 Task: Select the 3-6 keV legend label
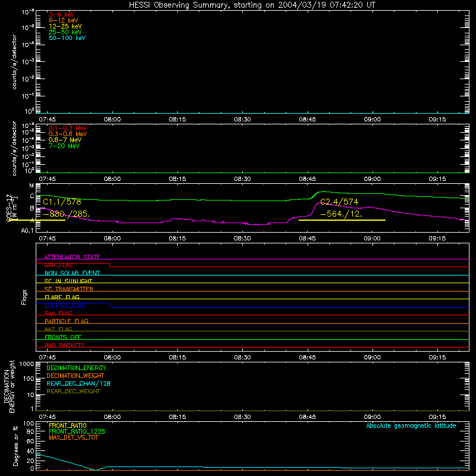61,14
